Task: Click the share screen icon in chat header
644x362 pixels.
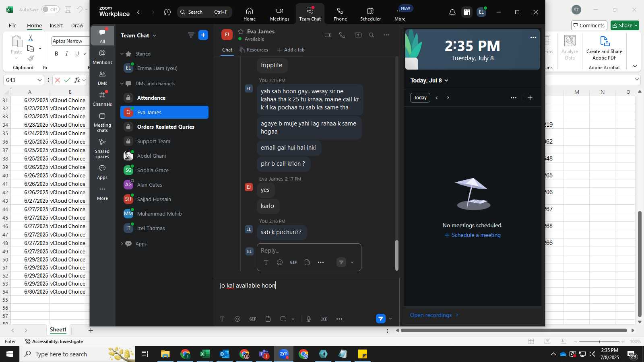Action: point(358,35)
